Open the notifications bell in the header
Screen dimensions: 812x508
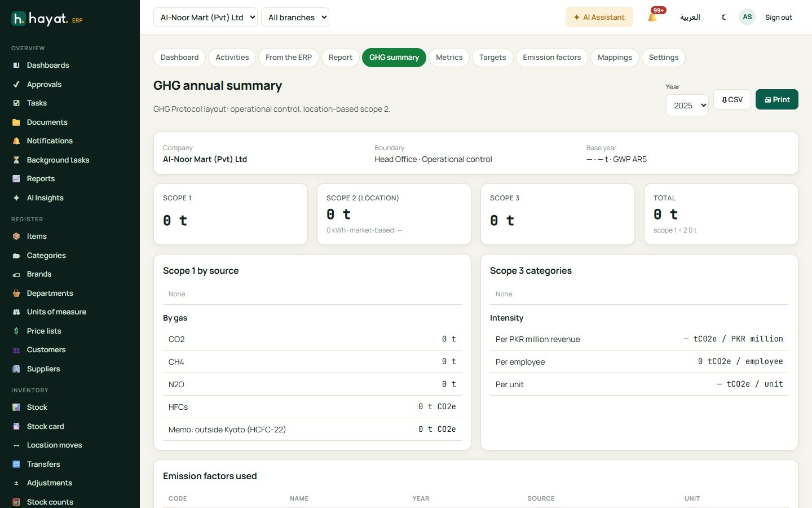pyautogui.click(x=652, y=17)
